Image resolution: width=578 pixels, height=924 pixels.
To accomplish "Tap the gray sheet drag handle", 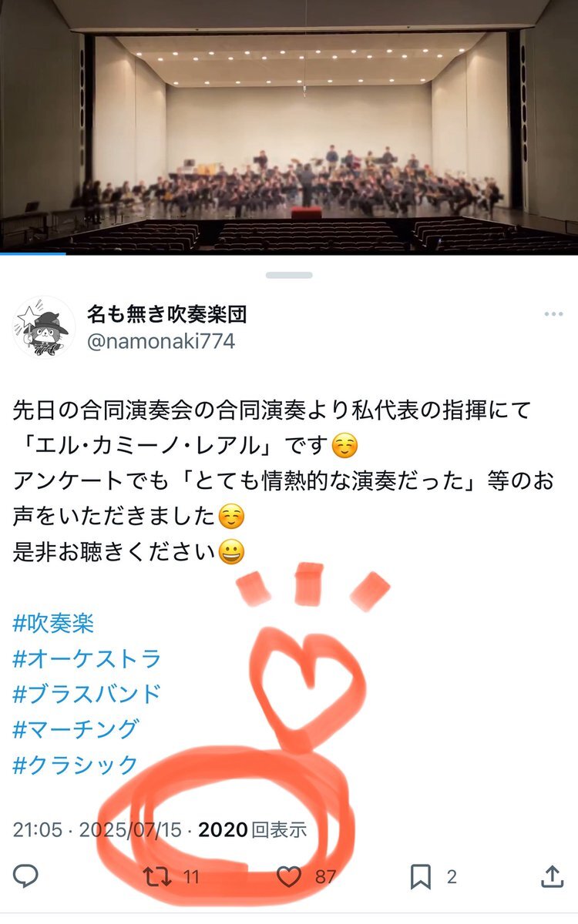I will click(289, 275).
